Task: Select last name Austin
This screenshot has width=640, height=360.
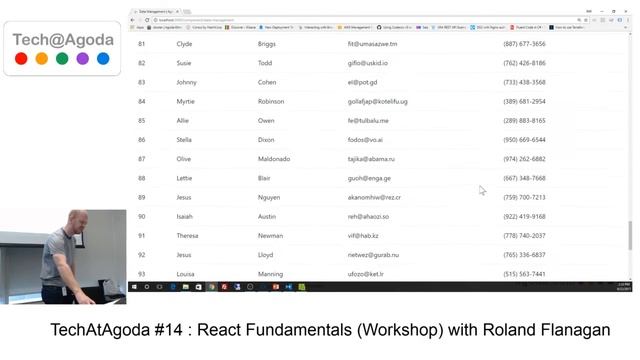Action: pyautogui.click(x=267, y=216)
